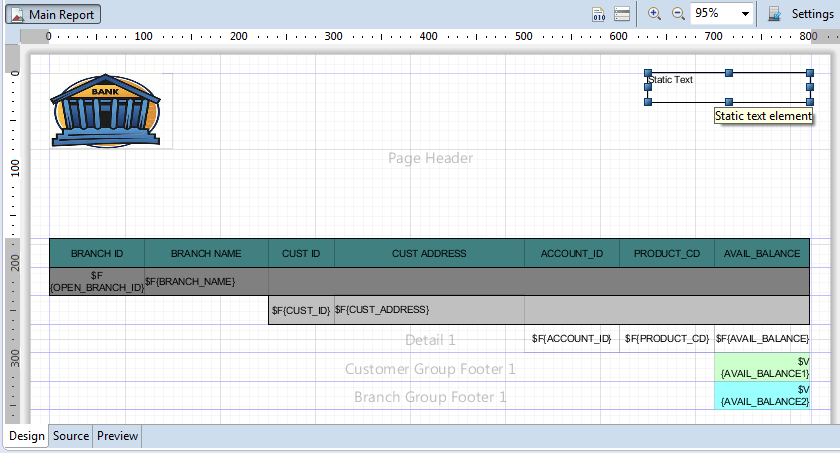Zoom in with the magnifier plus icon
The width and height of the screenshot is (840, 453).
pos(654,14)
